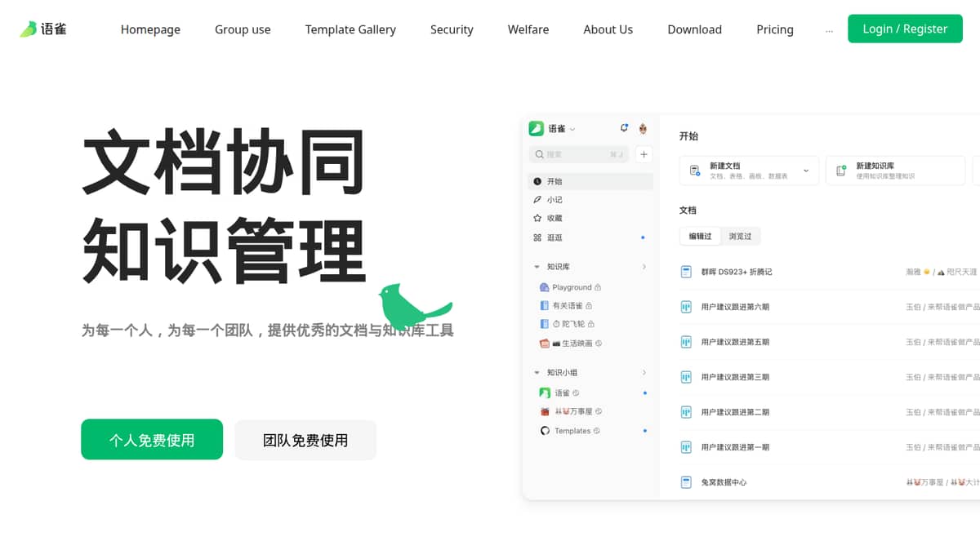Open document titled 用户建议跟进第一期
980x550 pixels.
click(735, 447)
